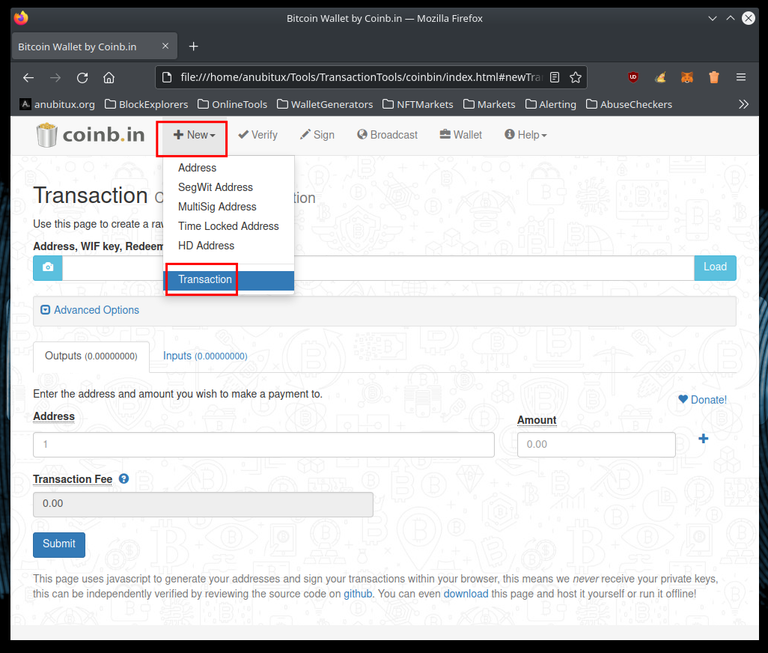This screenshot has width=768, height=653.
Task: Show more bookmarks with chevron arrows
Action: (x=744, y=104)
